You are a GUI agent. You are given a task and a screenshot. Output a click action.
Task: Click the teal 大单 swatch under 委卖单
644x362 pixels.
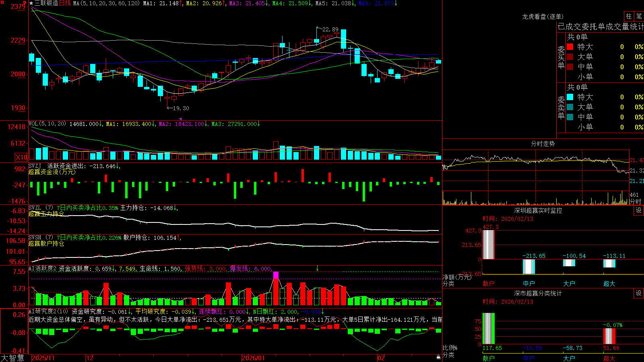570,107
